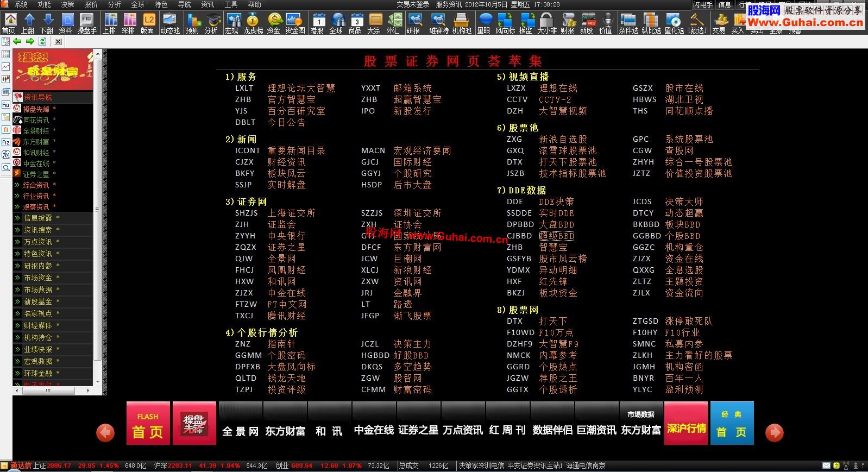
Task: Open the 条件选 stock filter icon
Action: [x=628, y=23]
